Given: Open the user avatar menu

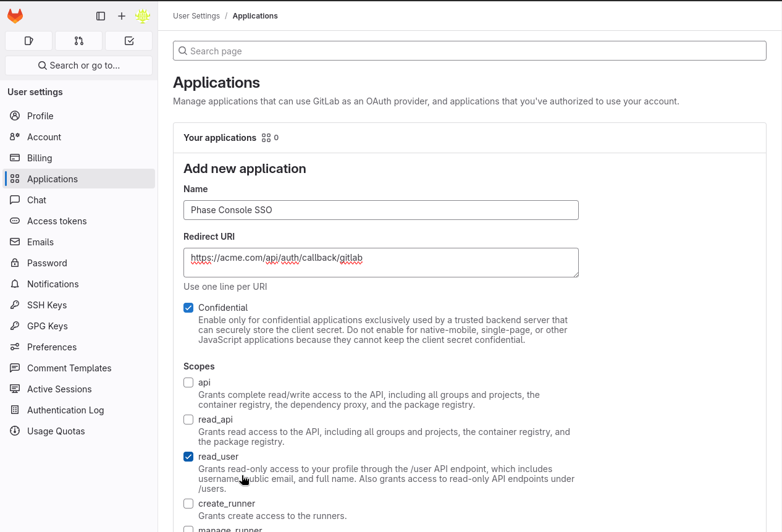Looking at the screenshot, I should coord(143,16).
